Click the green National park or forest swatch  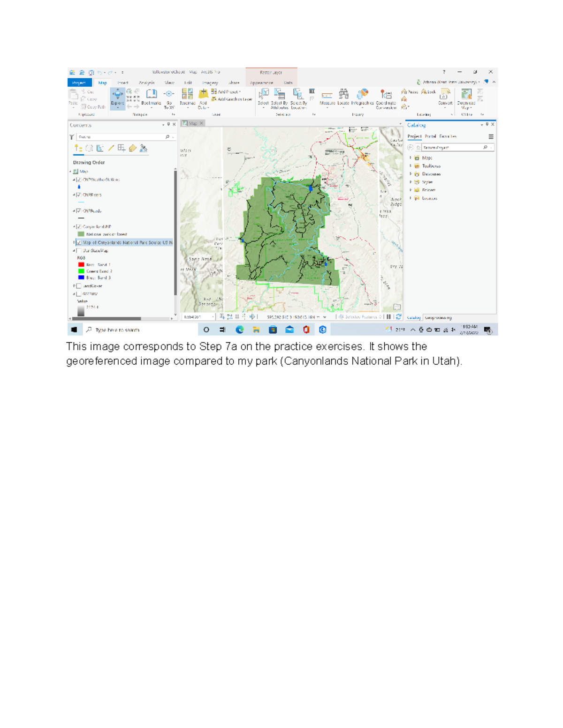point(81,234)
